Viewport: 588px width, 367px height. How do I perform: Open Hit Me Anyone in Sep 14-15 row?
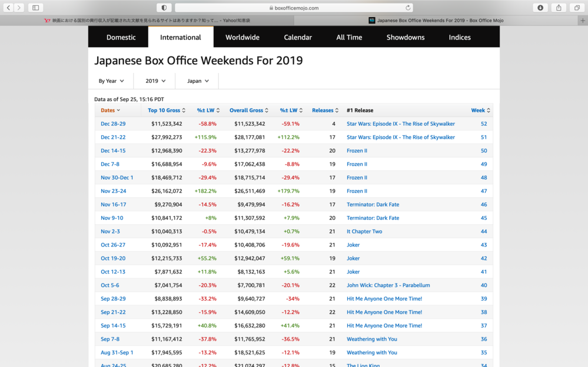[x=384, y=326]
